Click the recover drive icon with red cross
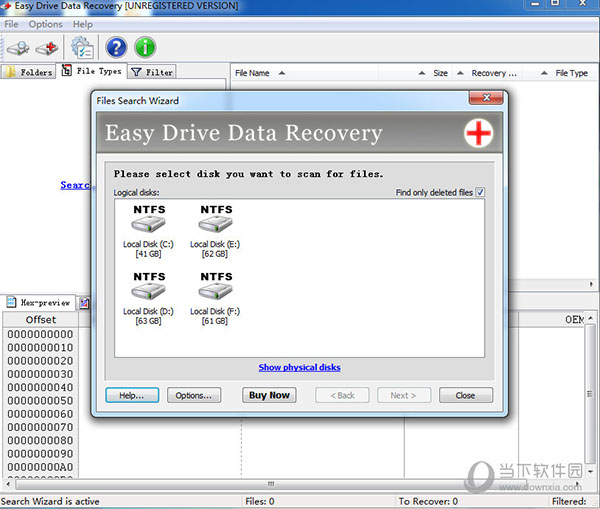Viewport: 600px width, 509px height. [x=47, y=47]
